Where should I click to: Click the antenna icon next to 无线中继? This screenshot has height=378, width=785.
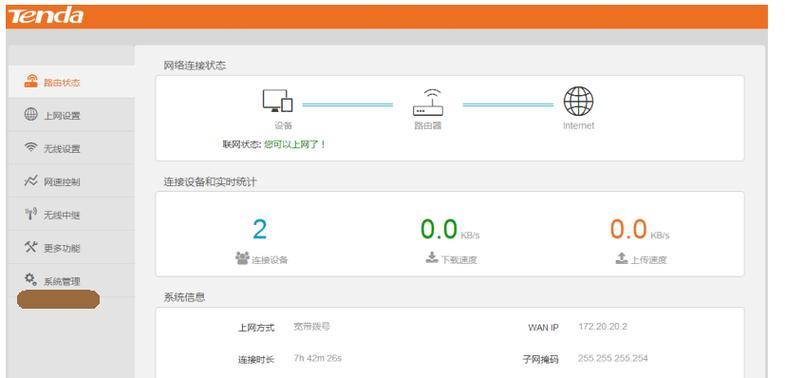(31, 214)
